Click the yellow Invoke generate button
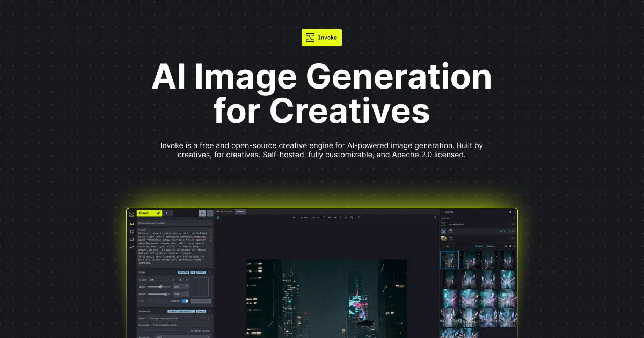This screenshot has height=338, width=644. click(x=149, y=213)
